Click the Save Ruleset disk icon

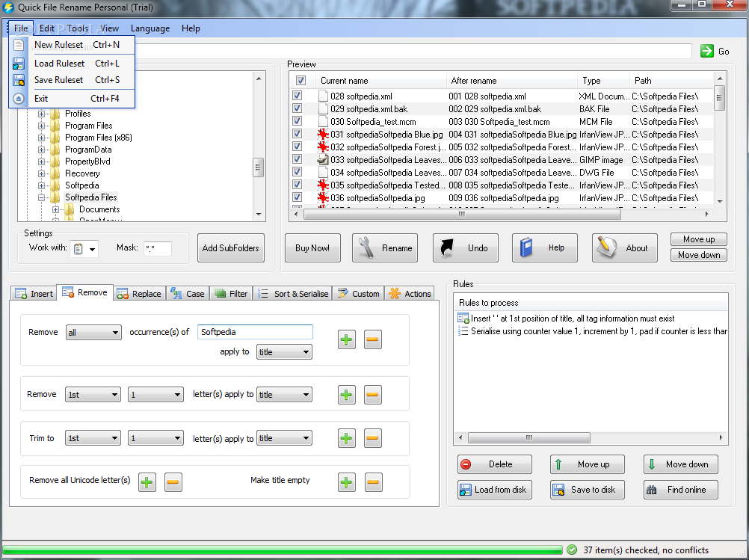coord(19,80)
